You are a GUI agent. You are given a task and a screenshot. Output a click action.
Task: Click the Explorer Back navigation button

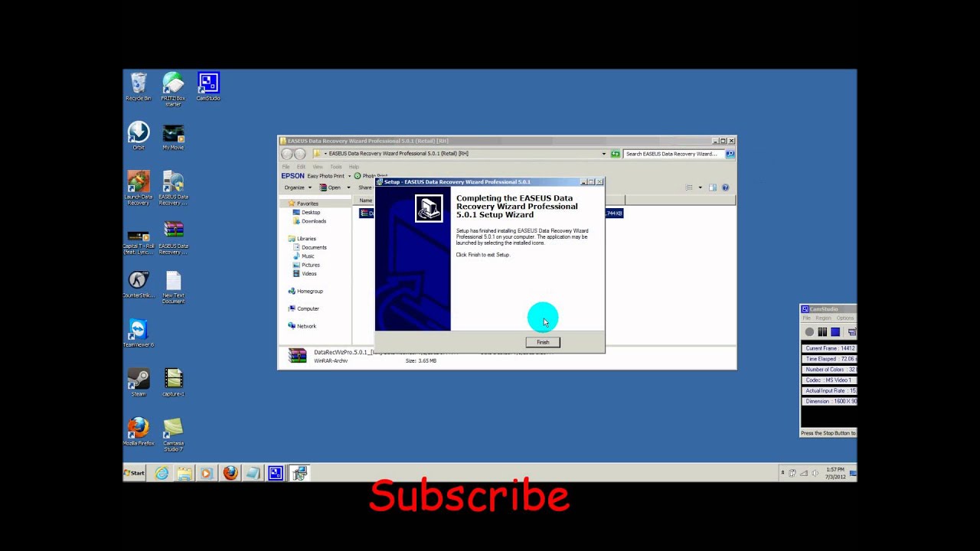pos(287,154)
